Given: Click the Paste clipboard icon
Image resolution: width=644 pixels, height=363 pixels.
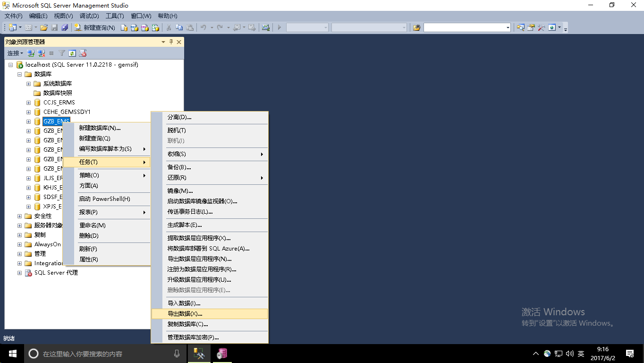Looking at the screenshot, I should point(190,27).
